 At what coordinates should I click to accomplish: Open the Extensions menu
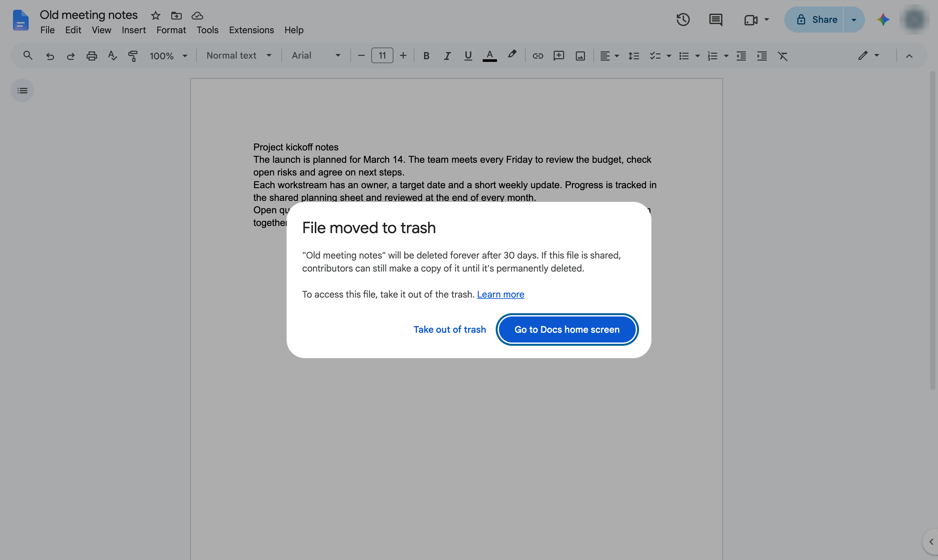251,30
